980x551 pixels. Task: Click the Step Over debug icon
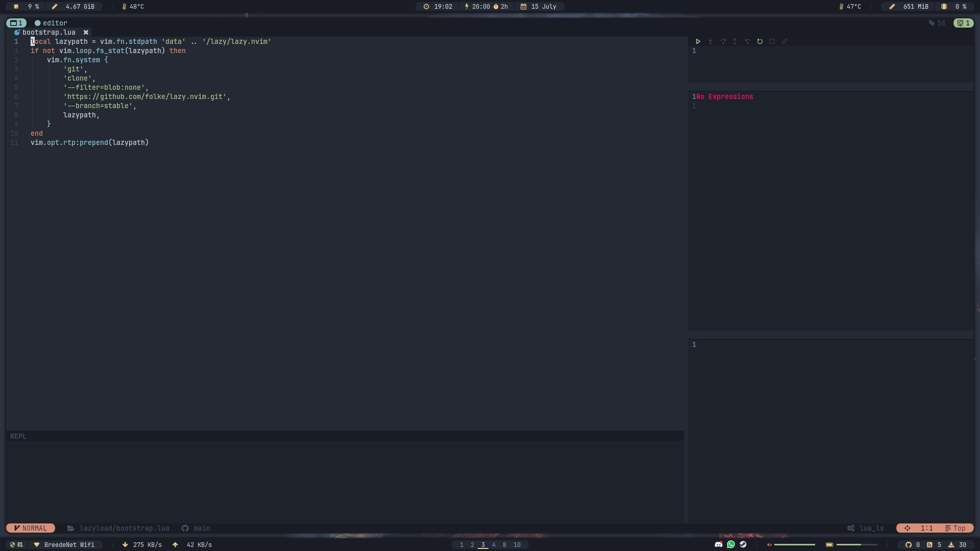(x=723, y=41)
